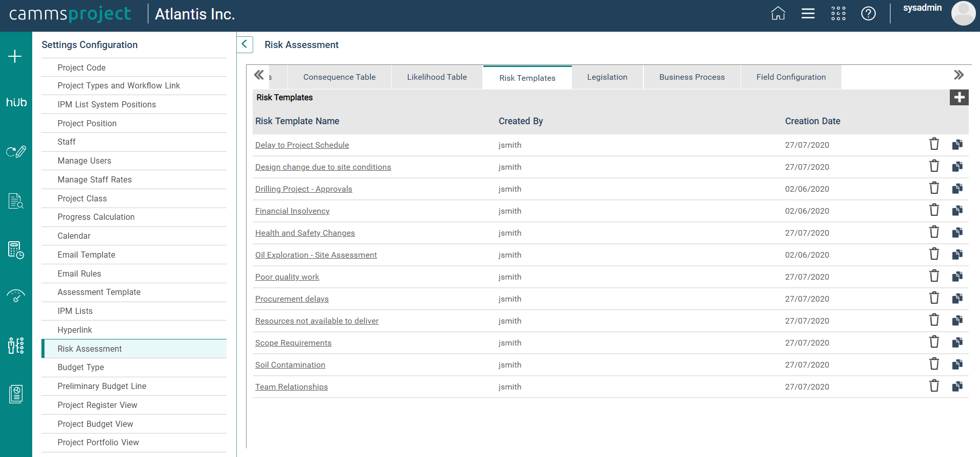
Task: Delete the Delay to Project Schedule template
Action: (x=934, y=144)
